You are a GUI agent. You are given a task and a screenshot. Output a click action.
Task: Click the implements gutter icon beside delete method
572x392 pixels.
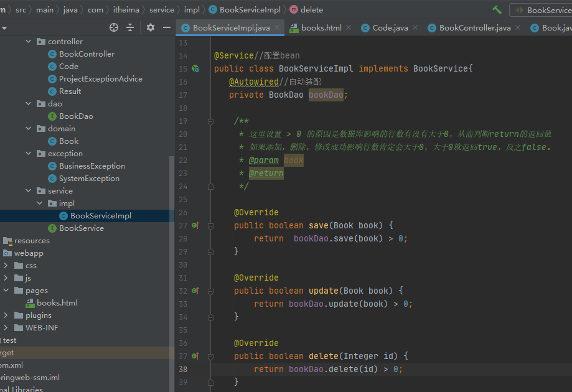[195, 356]
